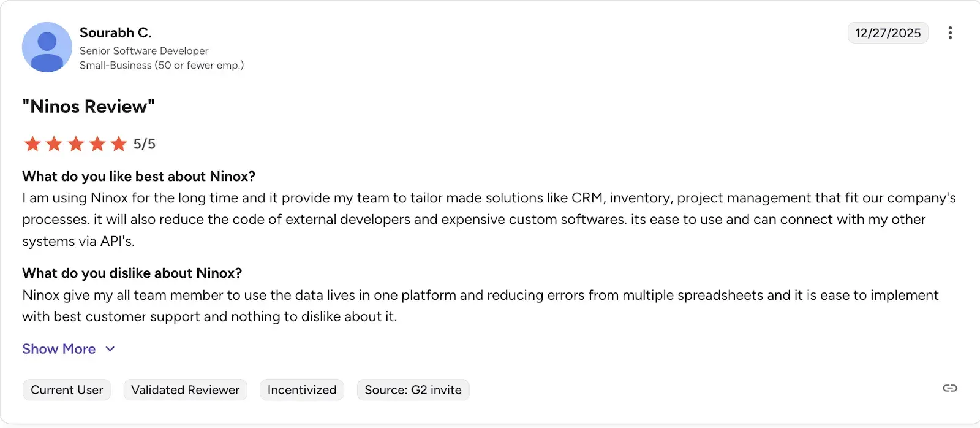The height and width of the screenshot is (428, 980).
Task: Open the three-dot options menu
Action: (951, 32)
